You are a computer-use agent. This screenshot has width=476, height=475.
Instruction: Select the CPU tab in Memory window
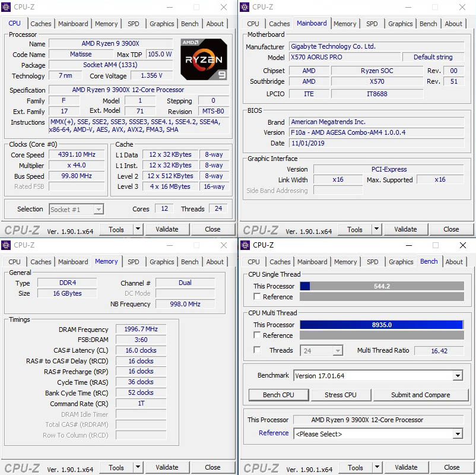15,262
